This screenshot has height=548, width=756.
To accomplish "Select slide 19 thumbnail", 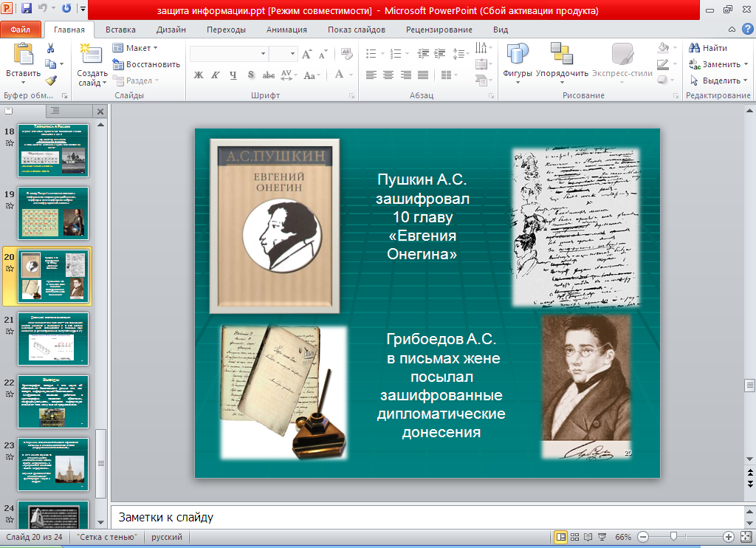I will (x=53, y=213).
